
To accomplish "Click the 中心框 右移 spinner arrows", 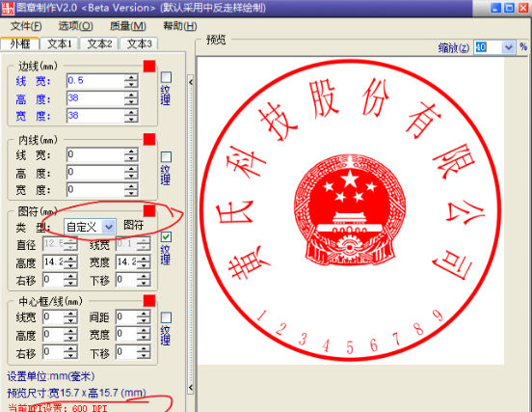I will pos(71,352).
